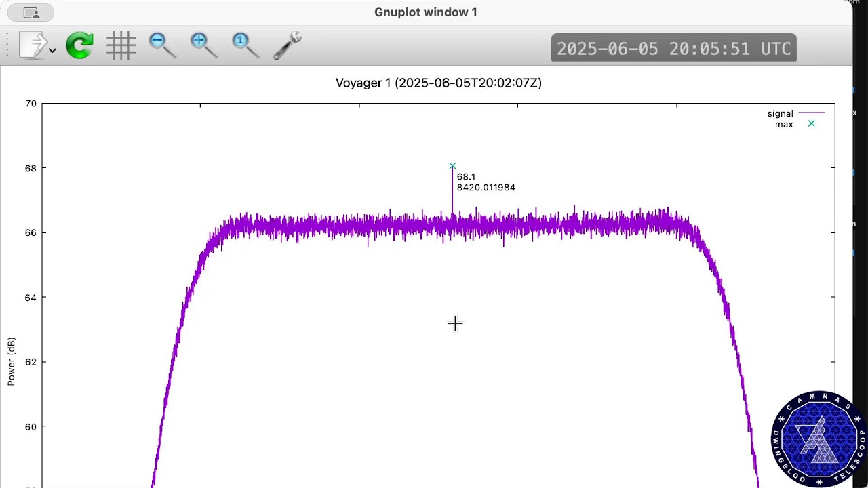Click the CAMRAS Dwingeloo Telescoop logo
The image size is (868, 488).
[x=818, y=438]
